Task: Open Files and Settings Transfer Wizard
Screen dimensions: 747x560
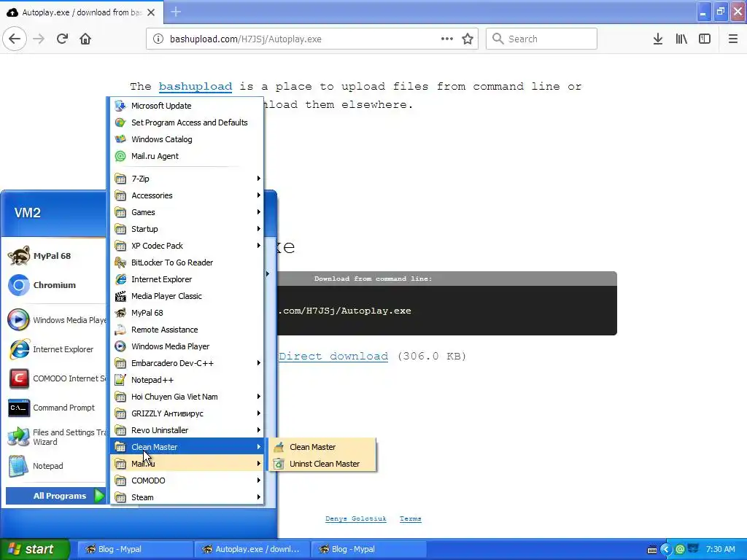Action: (x=55, y=437)
